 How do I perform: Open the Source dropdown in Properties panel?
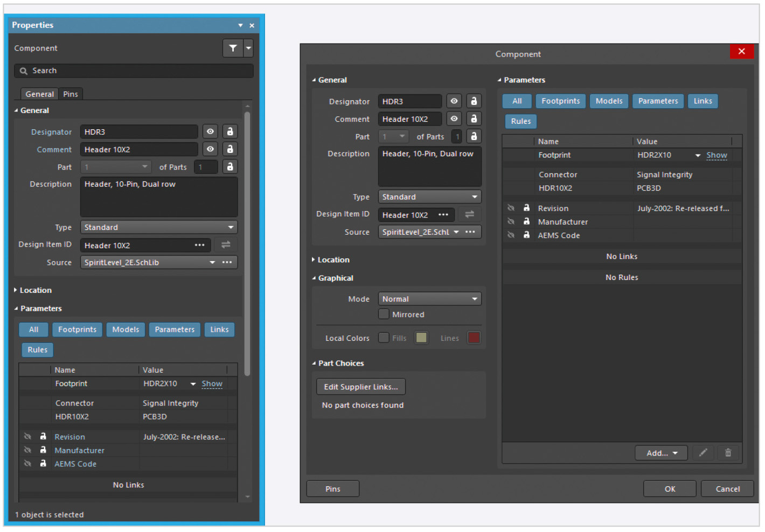tap(212, 262)
